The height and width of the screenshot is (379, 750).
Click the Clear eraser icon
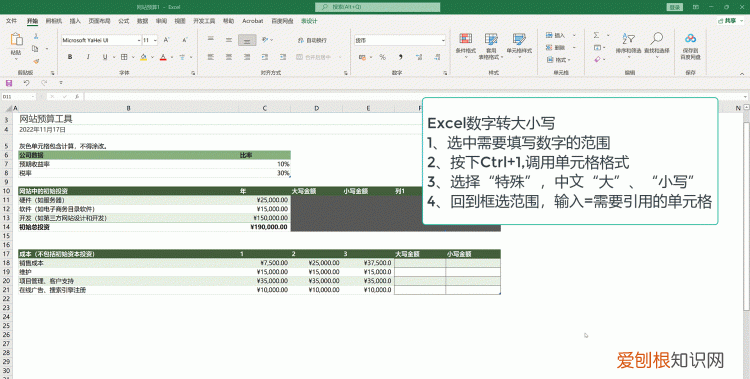597,60
